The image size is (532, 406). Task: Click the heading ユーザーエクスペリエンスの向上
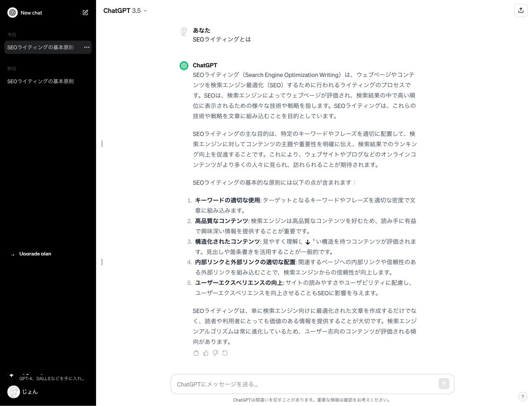click(x=239, y=283)
